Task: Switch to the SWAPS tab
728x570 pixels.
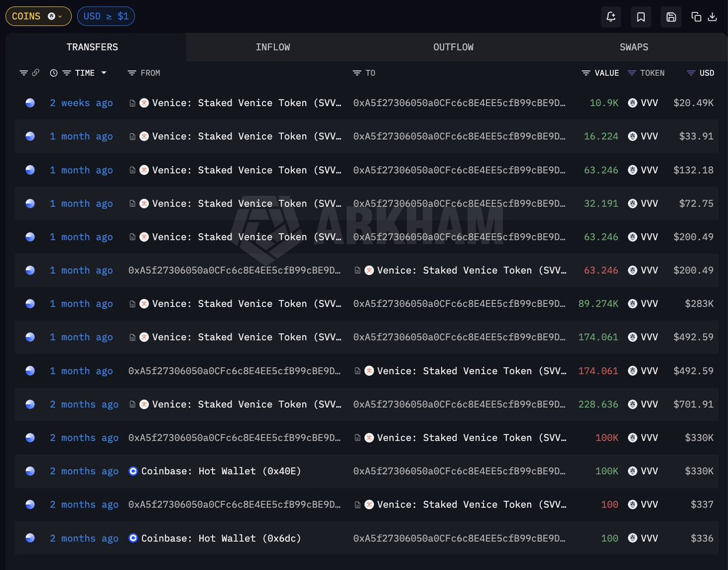Action: point(634,47)
